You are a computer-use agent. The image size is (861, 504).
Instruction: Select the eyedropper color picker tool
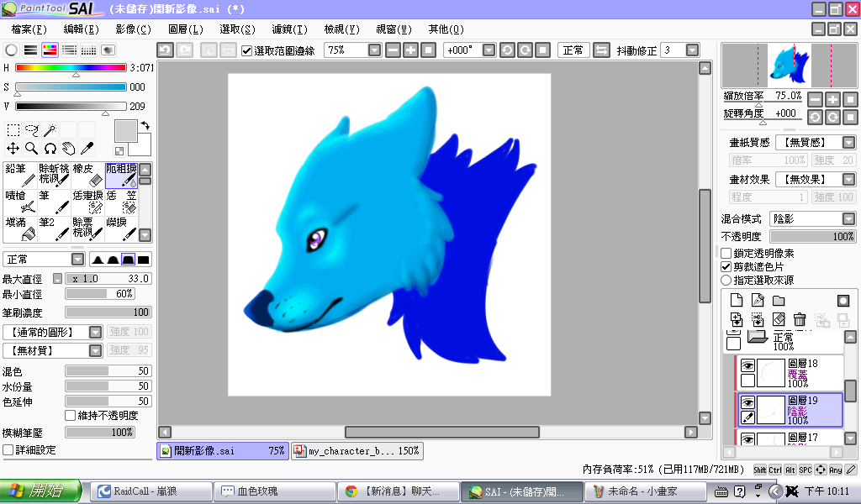click(x=87, y=148)
